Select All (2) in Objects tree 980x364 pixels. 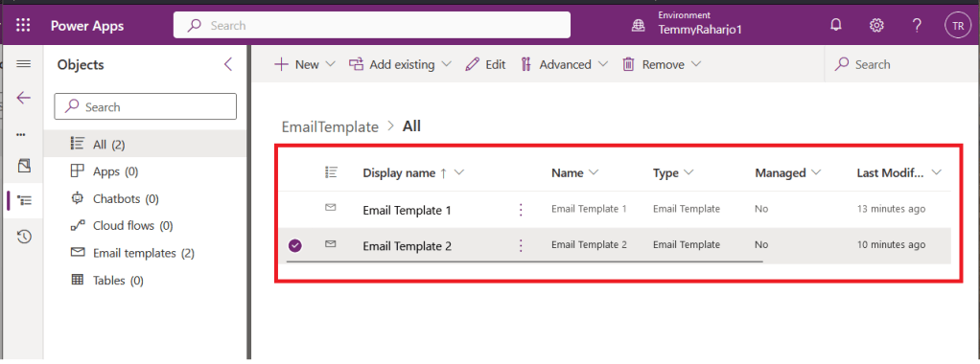click(x=145, y=145)
